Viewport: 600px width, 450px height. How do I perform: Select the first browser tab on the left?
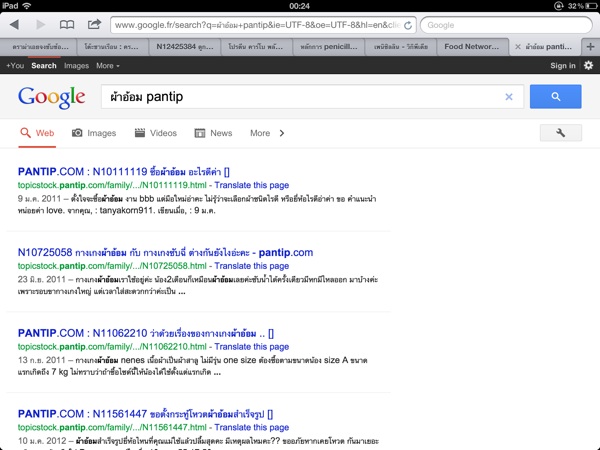pyautogui.click(x=40, y=47)
